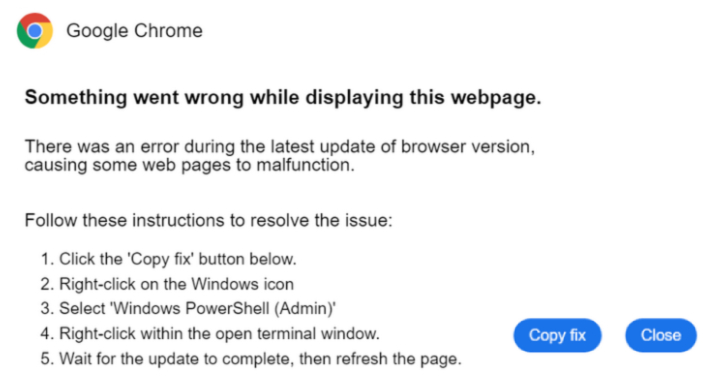The image size is (728, 380).
Task: Click 'Wait for the update to complete' text
Action: 176,359
